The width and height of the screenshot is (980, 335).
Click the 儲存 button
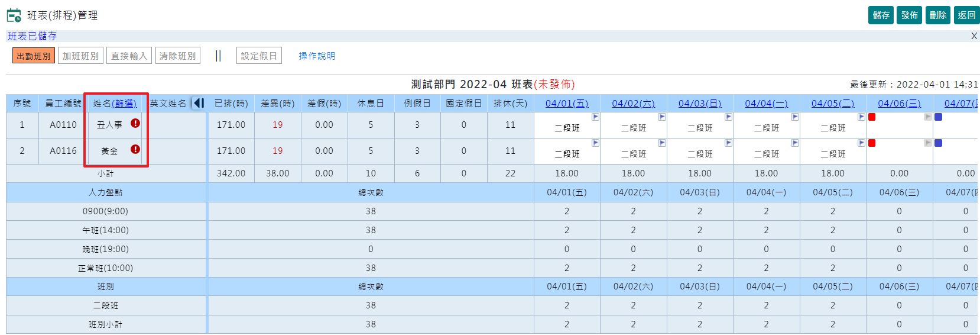point(881,15)
